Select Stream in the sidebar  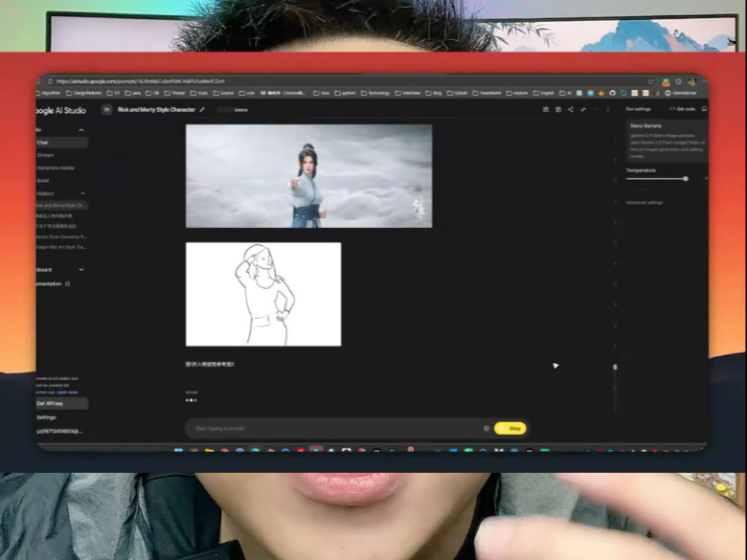46,155
